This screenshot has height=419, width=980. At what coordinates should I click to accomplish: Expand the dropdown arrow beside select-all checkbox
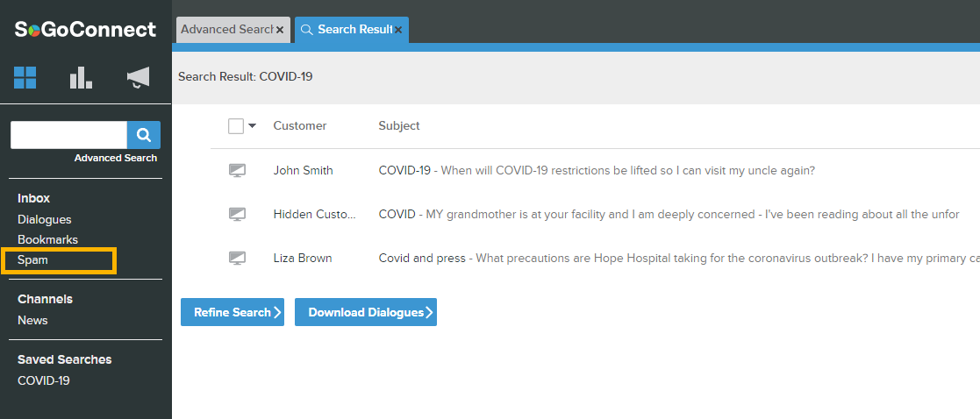[x=252, y=126]
